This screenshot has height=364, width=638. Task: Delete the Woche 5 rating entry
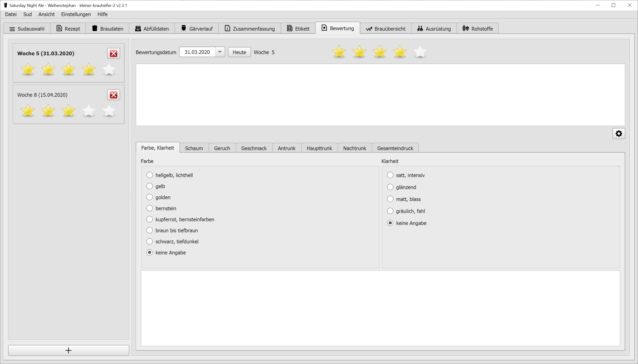pos(114,53)
